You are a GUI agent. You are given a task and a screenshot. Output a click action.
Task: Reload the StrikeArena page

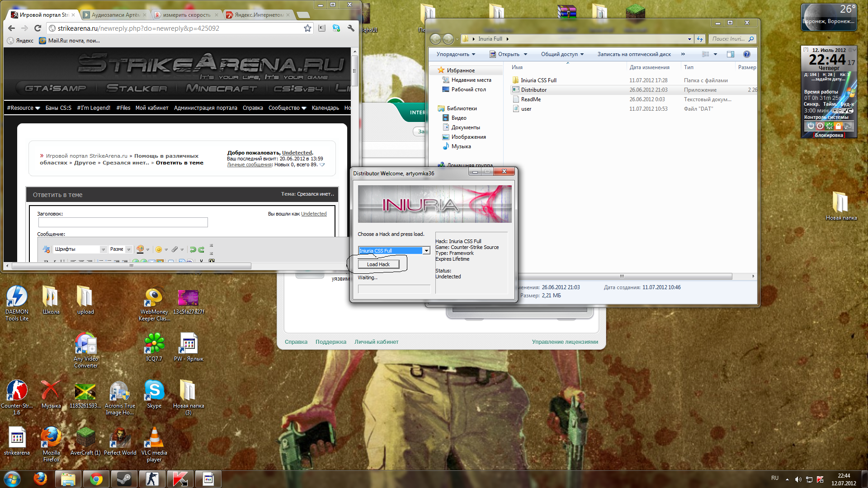tap(38, 28)
